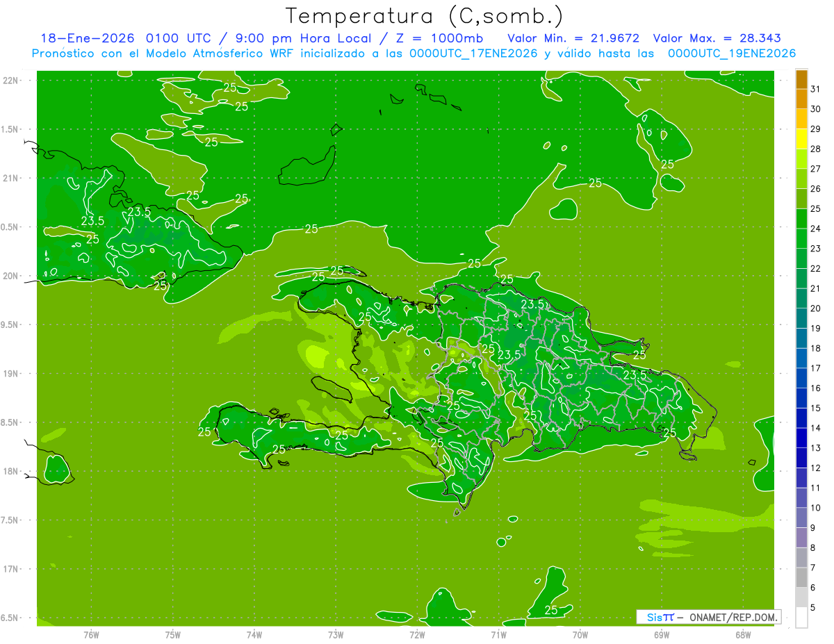Click the colorbar tick label "28"
Screen dimensions: 834x644
pos(816,149)
